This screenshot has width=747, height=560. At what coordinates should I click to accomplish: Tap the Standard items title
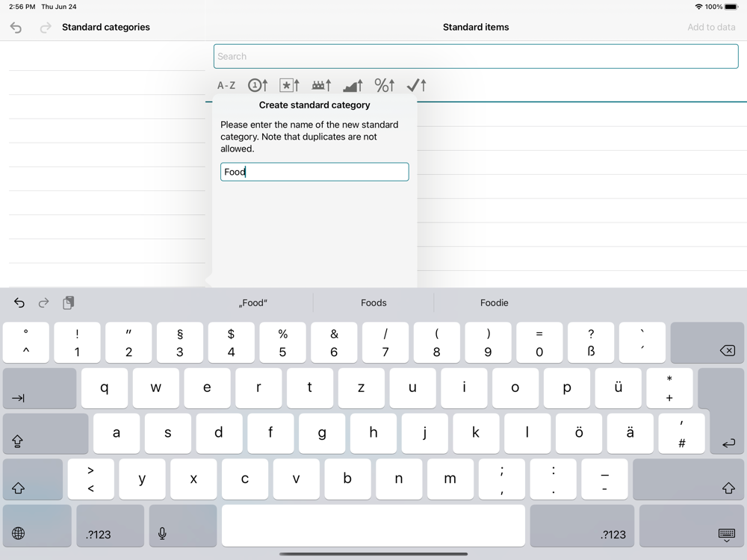point(476,27)
